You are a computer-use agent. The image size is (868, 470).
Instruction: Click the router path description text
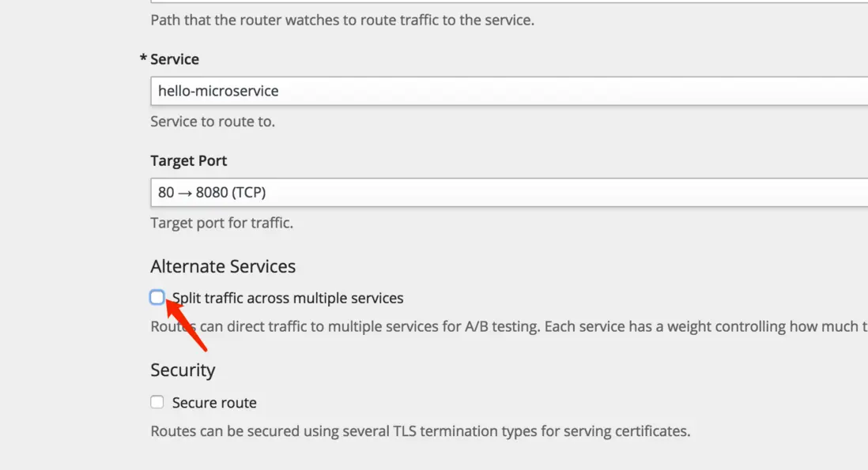click(x=342, y=20)
